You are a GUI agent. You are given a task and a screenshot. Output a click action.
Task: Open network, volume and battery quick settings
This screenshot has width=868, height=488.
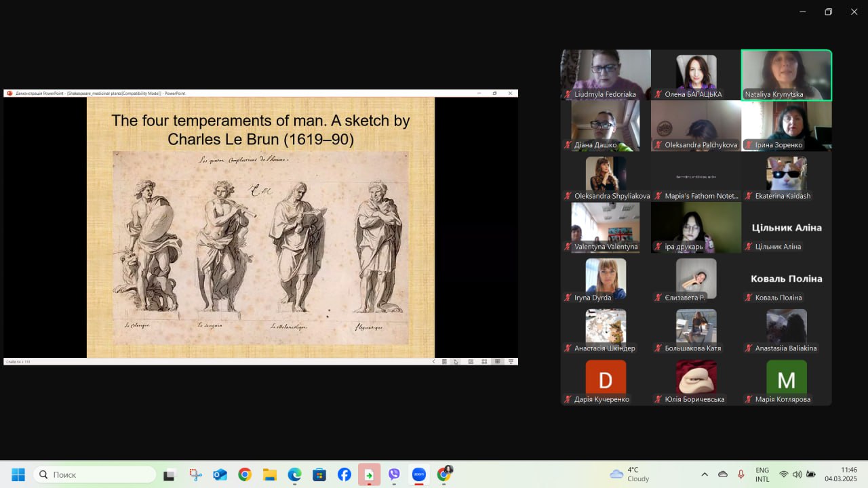click(797, 474)
